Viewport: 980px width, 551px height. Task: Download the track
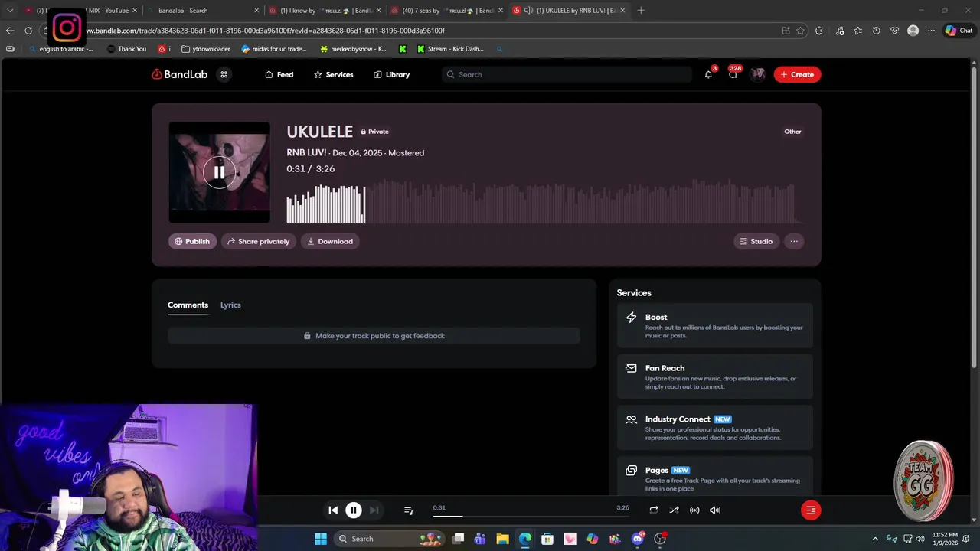(x=330, y=241)
